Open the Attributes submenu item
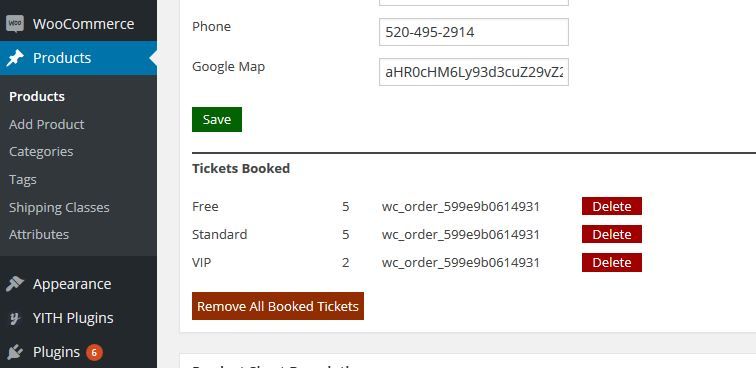 click(x=39, y=234)
